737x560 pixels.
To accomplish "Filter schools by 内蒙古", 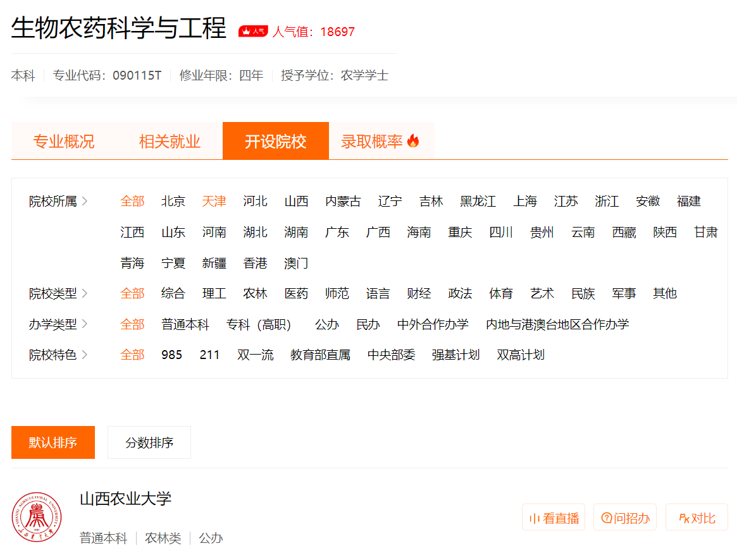I will pyautogui.click(x=343, y=201).
